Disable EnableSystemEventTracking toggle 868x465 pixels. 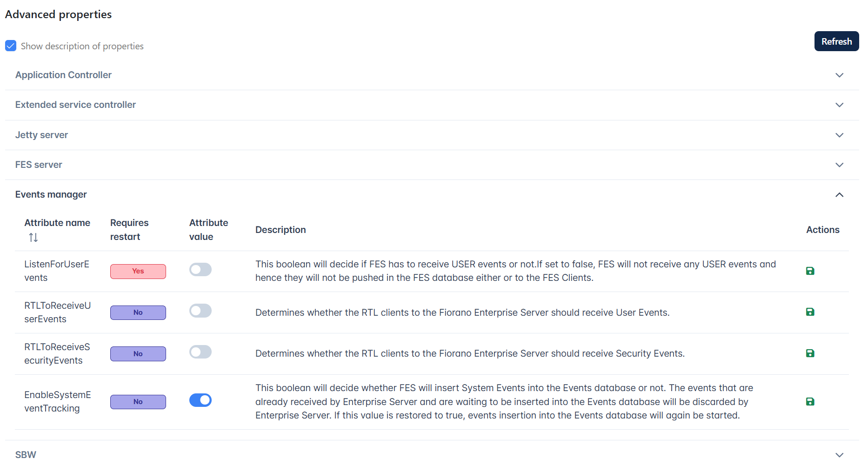pyautogui.click(x=200, y=400)
